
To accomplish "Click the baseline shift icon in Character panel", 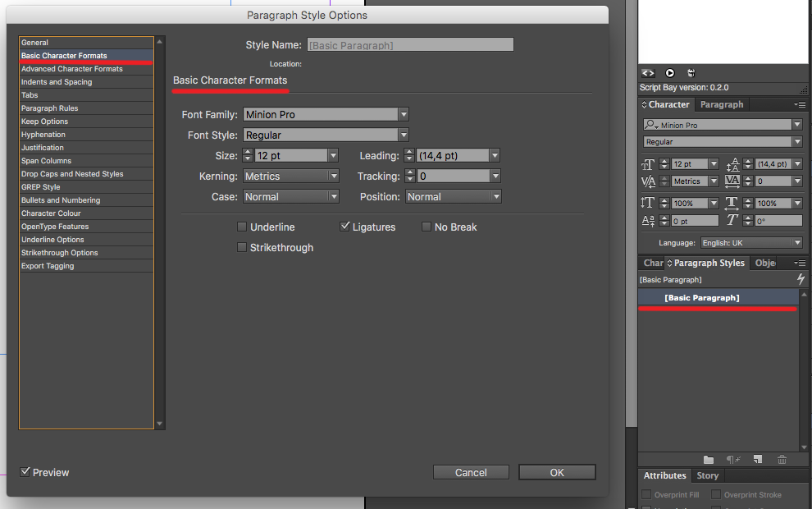I will (648, 222).
